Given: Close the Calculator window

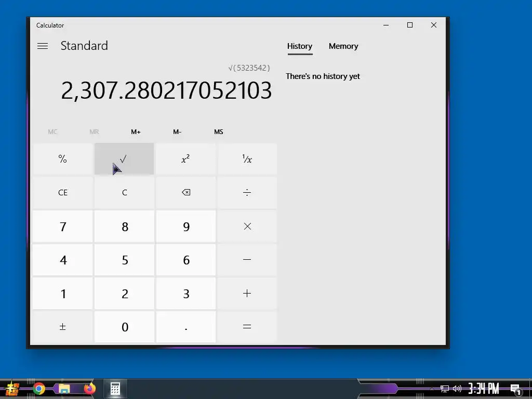Looking at the screenshot, I should point(434,25).
